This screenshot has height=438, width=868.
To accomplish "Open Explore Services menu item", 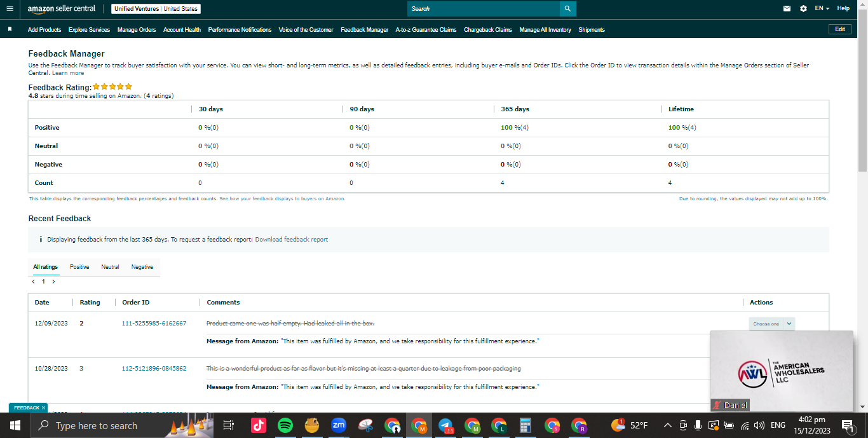I will 89,30.
